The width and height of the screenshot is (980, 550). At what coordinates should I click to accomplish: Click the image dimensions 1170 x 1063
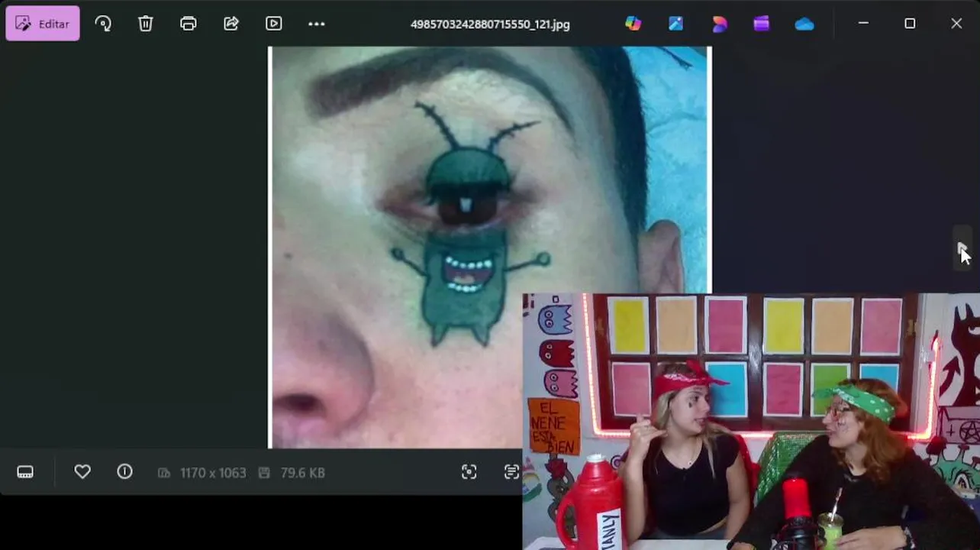(x=213, y=473)
